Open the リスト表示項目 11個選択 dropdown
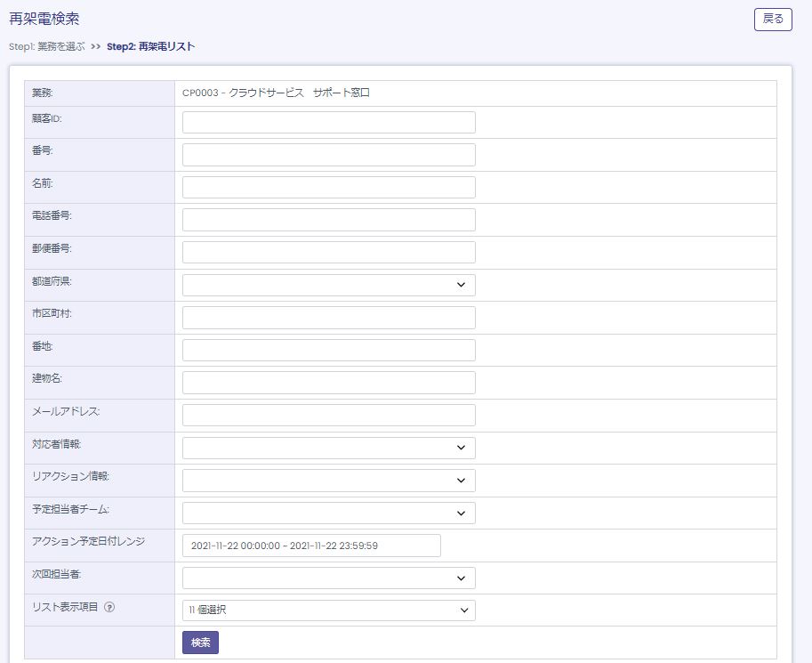 [328, 610]
